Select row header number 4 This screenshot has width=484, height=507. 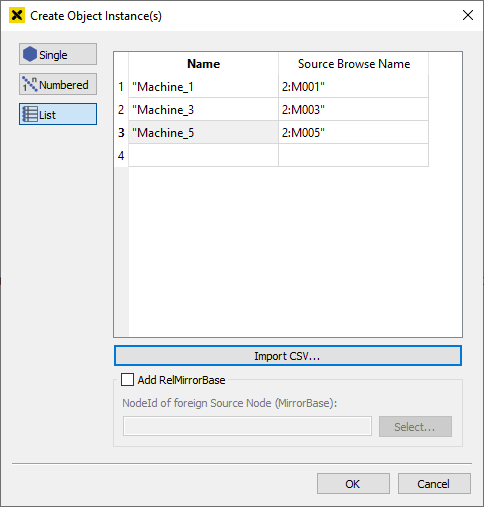pyautogui.click(x=121, y=155)
